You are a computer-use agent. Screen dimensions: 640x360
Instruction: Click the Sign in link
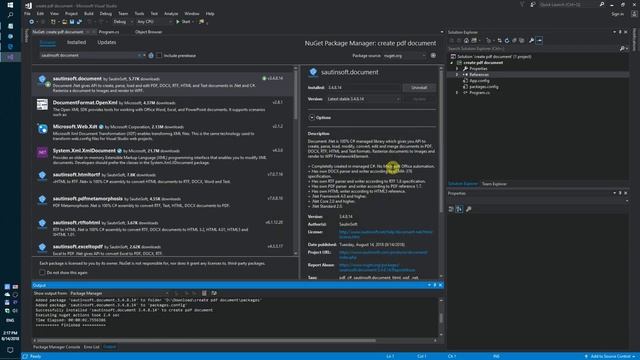(x=618, y=14)
